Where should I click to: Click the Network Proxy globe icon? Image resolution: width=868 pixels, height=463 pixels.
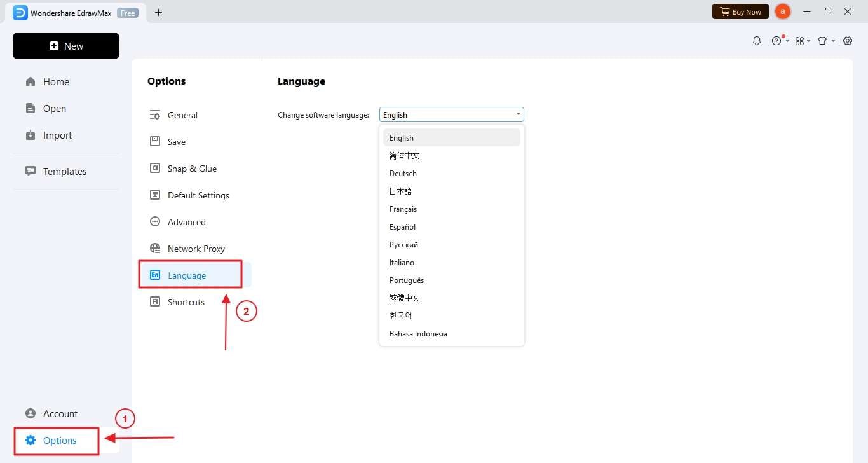click(155, 249)
